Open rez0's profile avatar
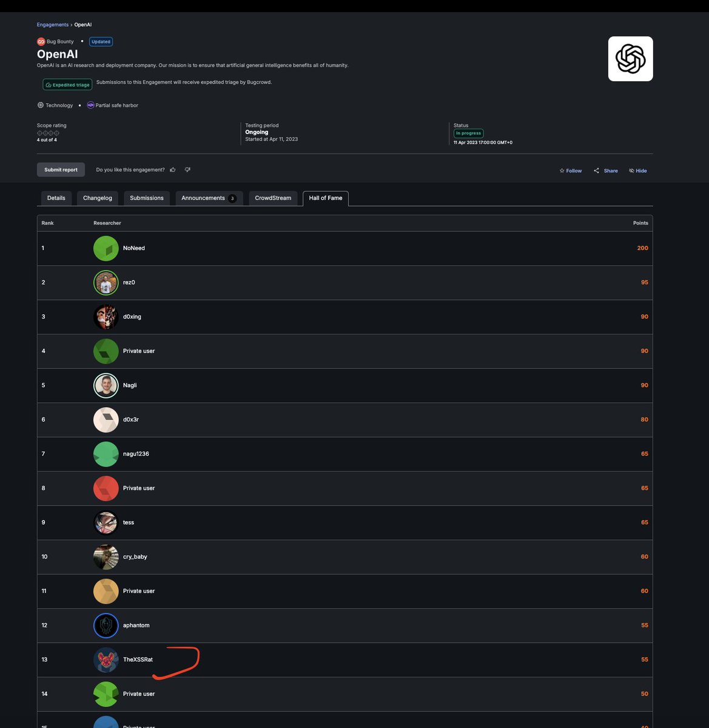This screenshot has height=728, width=709. click(x=106, y=283)
